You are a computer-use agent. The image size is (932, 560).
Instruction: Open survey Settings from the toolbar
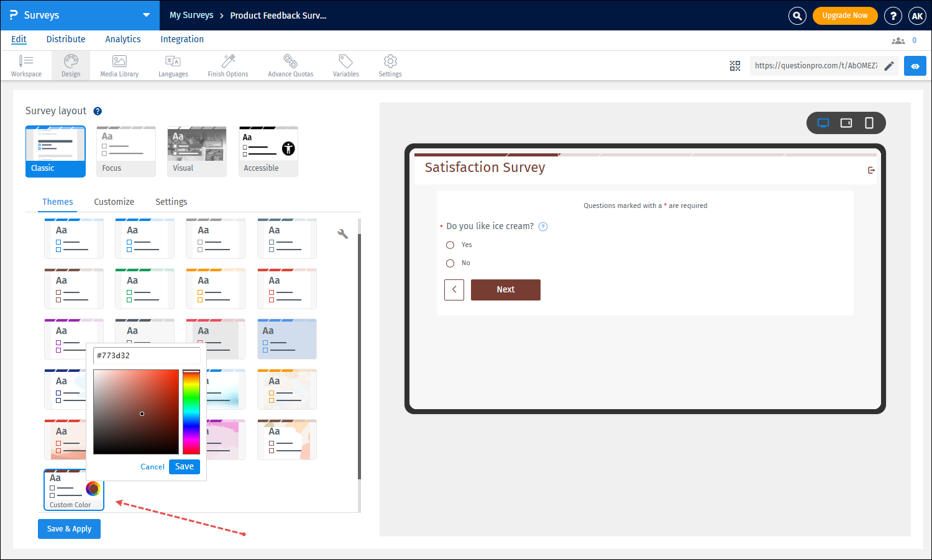[x=390, y=65]
